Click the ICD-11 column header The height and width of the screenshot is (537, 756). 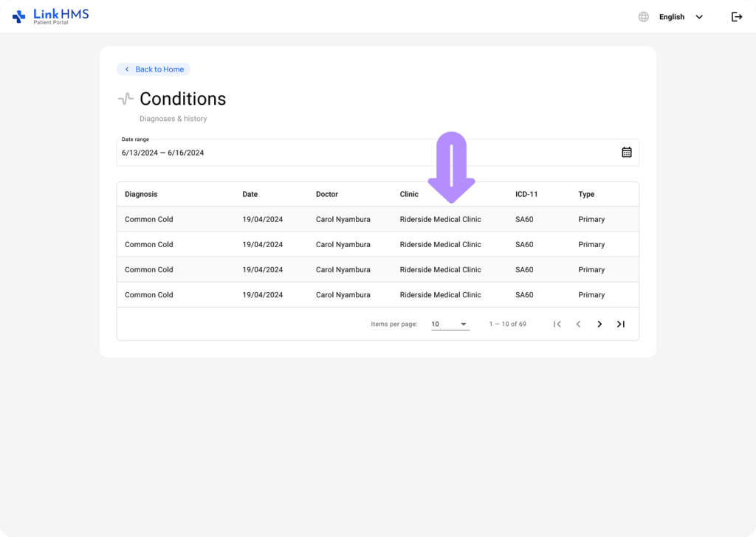pyautogui.click(x=526, y=194)
